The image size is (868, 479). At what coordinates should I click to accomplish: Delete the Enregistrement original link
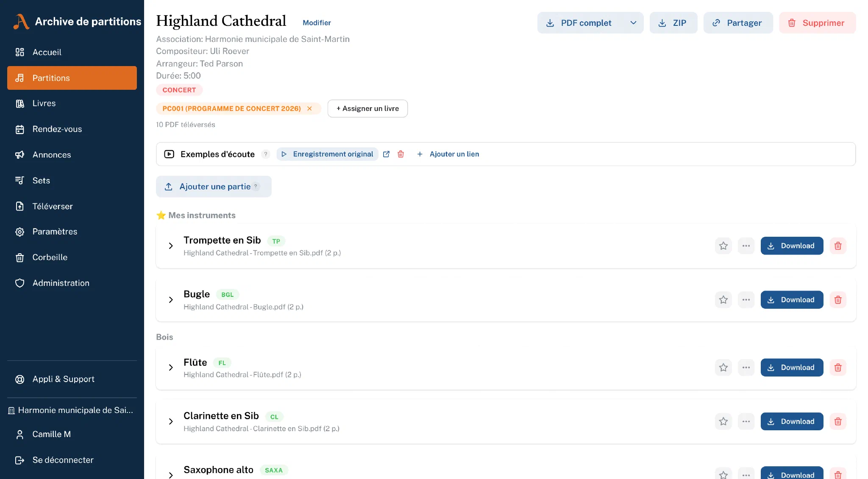coord(401,154)
